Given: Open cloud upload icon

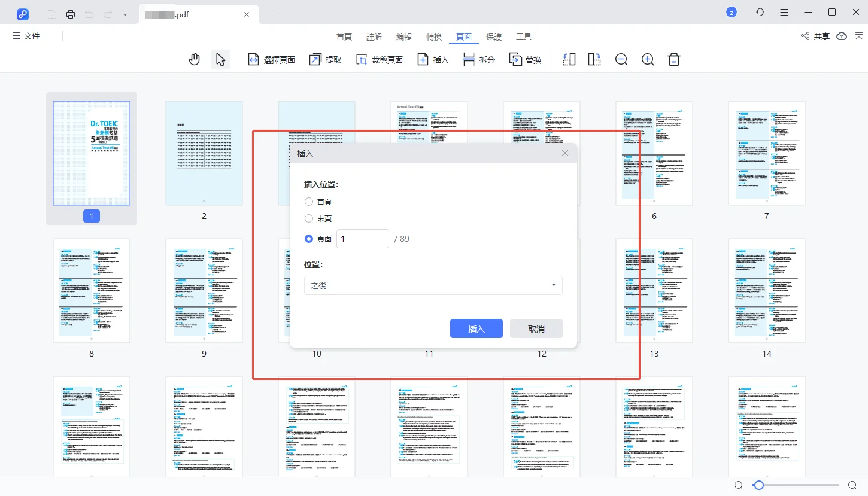Looking at the screenshot, I should click(x=842, y=36).
